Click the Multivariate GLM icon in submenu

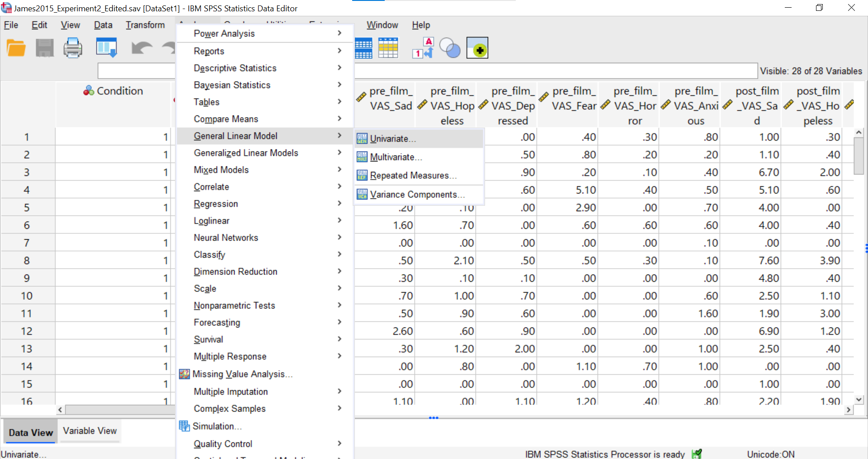click(362, 157)
